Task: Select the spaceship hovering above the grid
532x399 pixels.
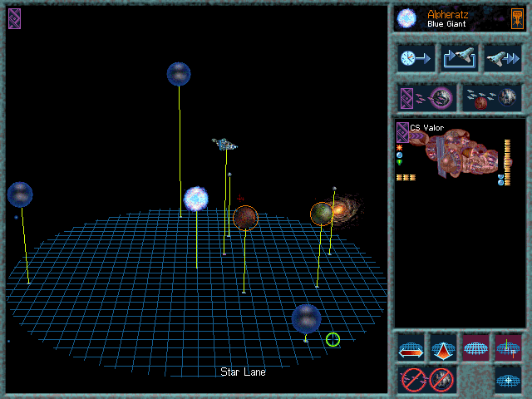Action: [x=224, y=145]
